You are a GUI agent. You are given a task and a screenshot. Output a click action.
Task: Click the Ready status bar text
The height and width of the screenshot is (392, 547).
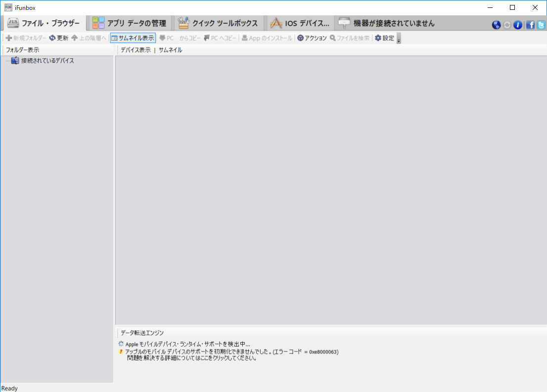pyautogui.click(x=9, y=388)
